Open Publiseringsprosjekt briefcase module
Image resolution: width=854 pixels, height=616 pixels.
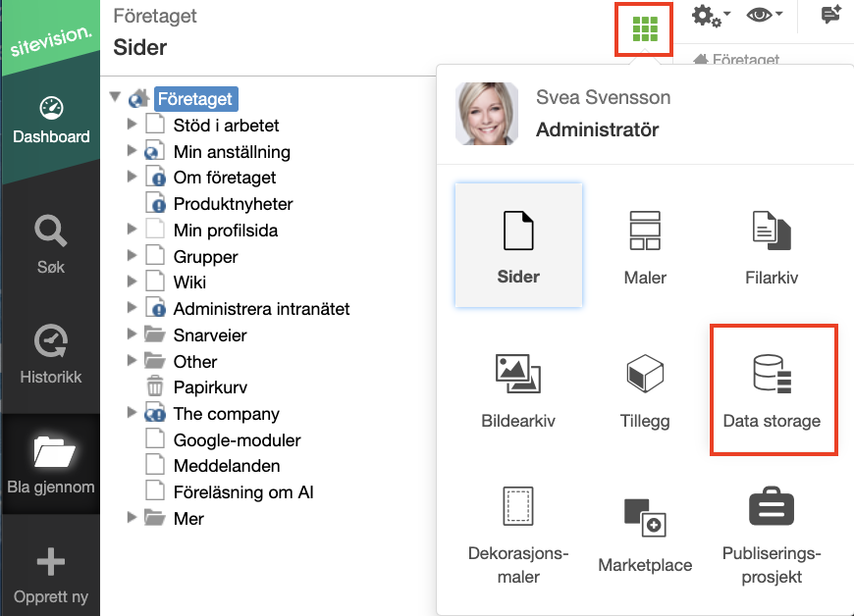click(772, 535)
